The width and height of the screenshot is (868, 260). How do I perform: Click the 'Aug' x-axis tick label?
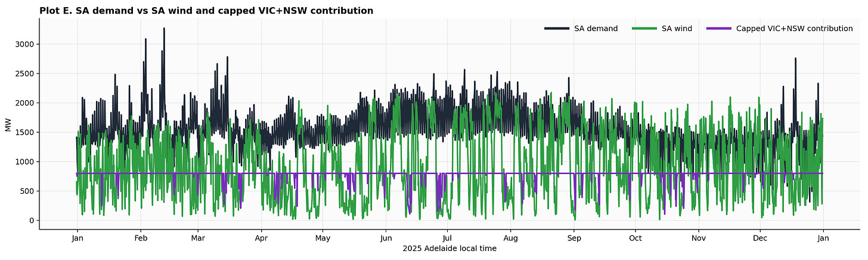[510, 237]
